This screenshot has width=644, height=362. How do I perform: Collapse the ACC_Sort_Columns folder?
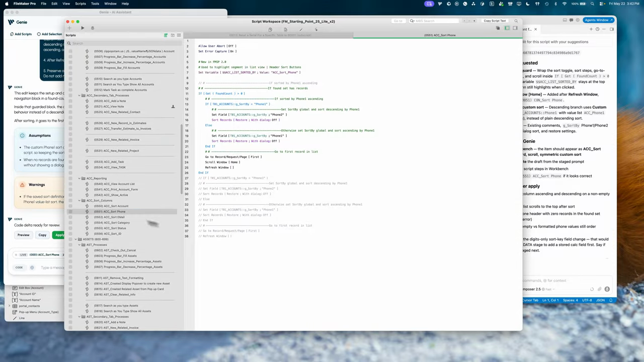pyautogui.click(x=79, y=201)
